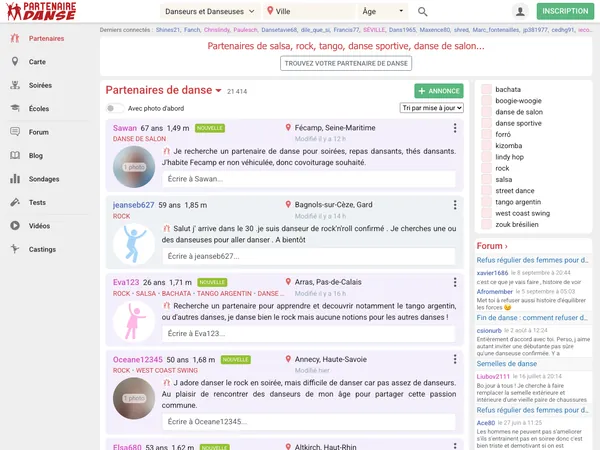Click the Tests pencil icon
This screenshot has height=450, width=600.
click(15, 202)
